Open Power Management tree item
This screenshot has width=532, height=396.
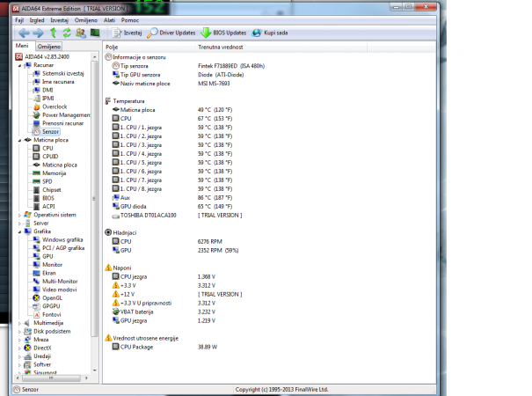tap(62, 115)
